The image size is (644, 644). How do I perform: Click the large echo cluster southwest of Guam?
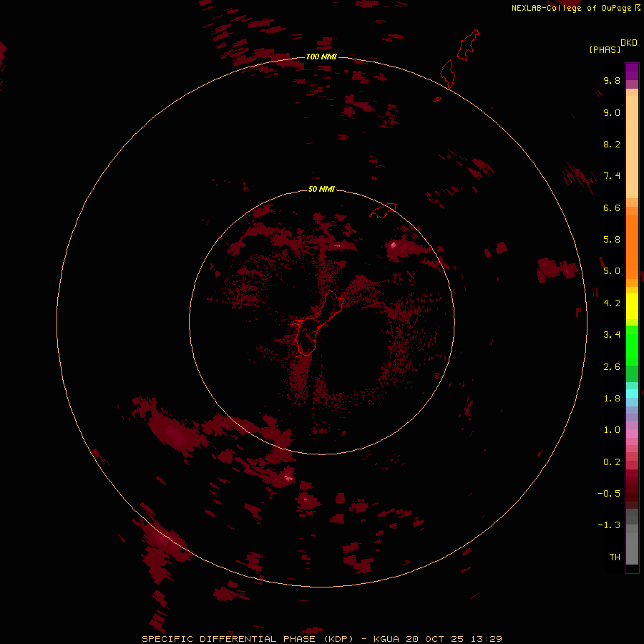(175, 431)
